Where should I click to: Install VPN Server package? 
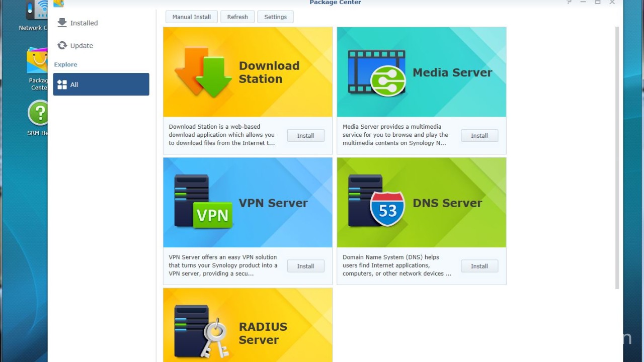(305, 266)
